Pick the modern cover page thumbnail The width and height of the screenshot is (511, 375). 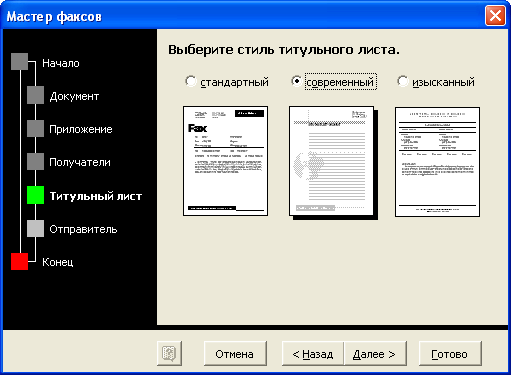coord(332,161)
